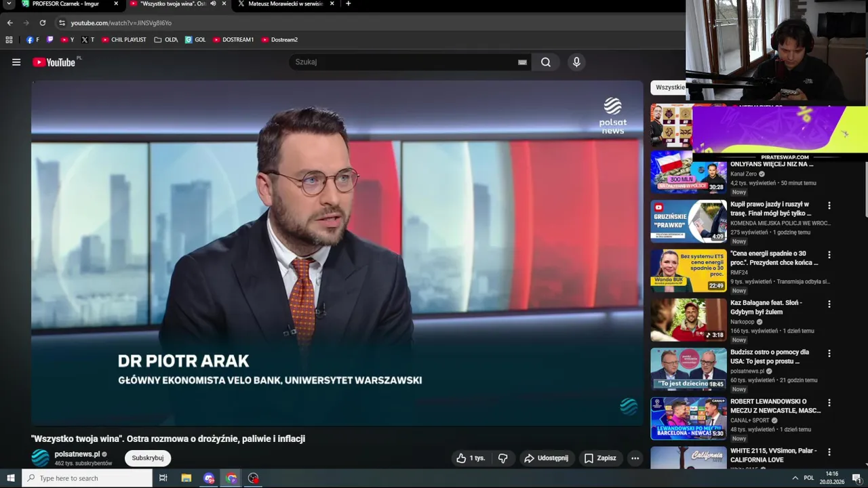The width and height of the screenshot is (868, 488).
Task: Open Task View on the taskbar
Action: tap(163, 479)
